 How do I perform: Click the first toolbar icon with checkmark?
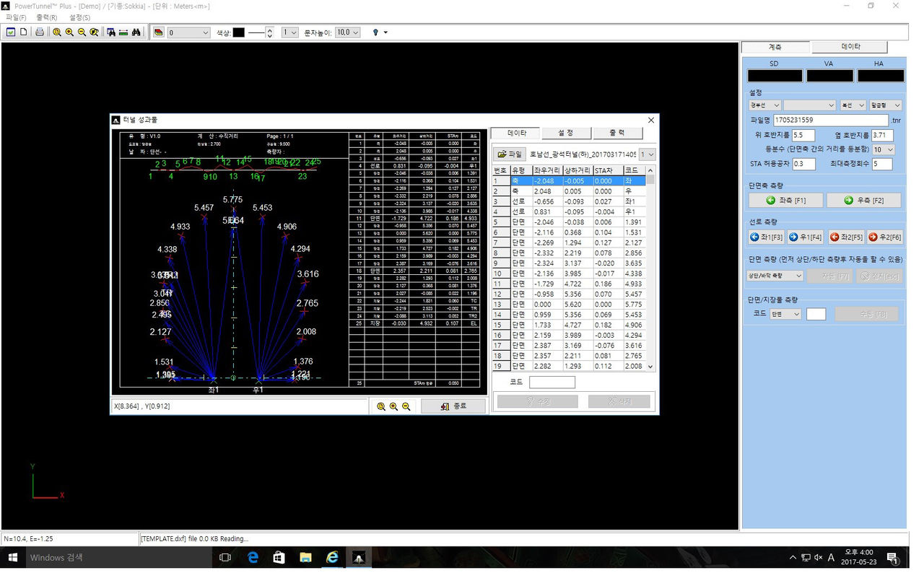point(11,32)
